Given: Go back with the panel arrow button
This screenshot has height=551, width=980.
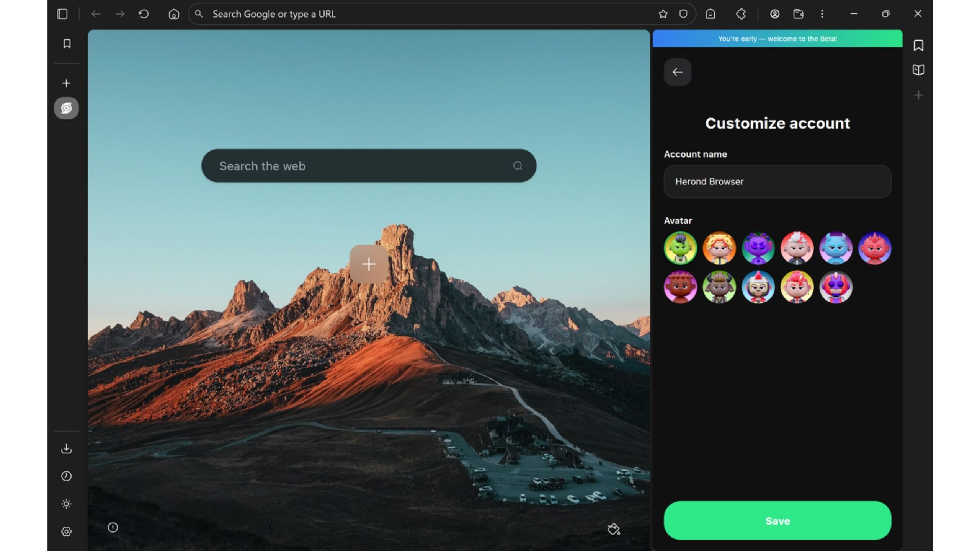Looking at the screenshot, I should tap(678, 72).
